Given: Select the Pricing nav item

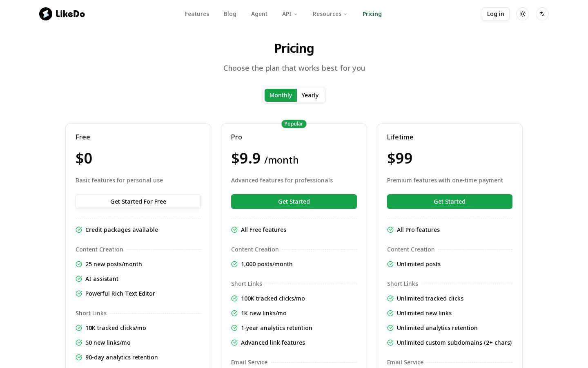Looking at the screenshot, I should 372,14.
